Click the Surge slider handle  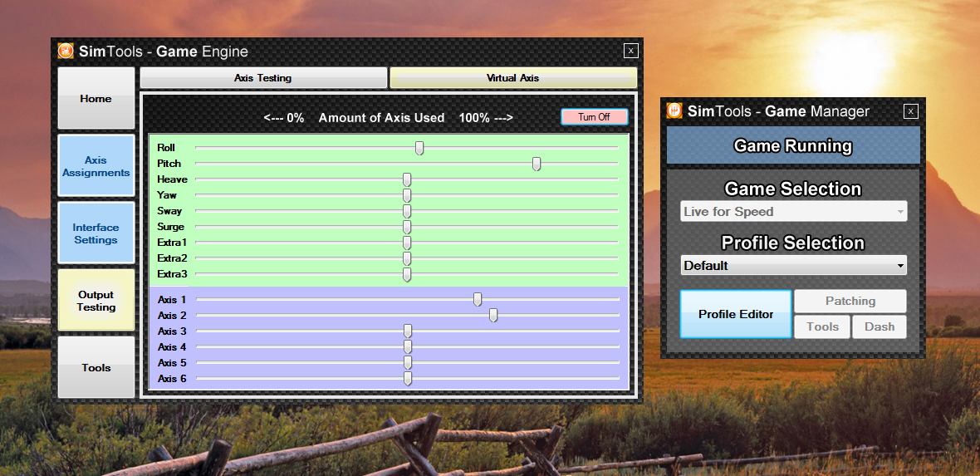[407, 227]
